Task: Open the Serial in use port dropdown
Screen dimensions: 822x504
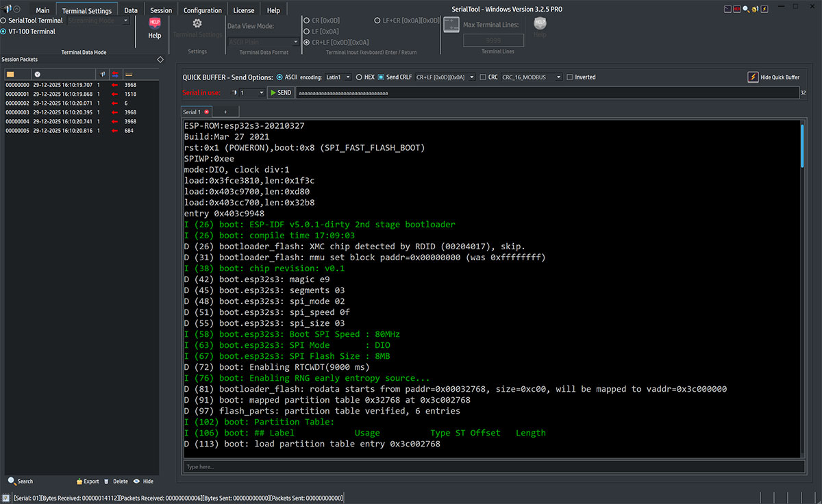Action: pyautogui.click(x=251, y=92)
